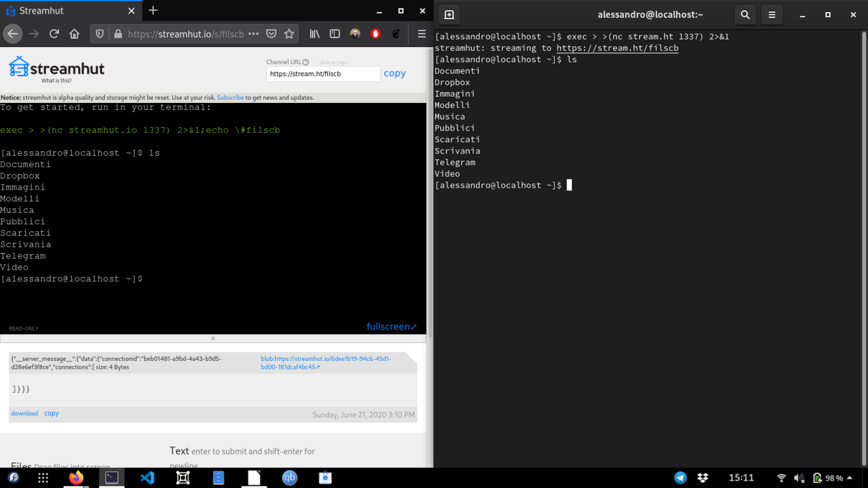The height and width of the screenshot is (488, 868).
Task: Open the terminal window hamburger menu
Action: (772, 14)
